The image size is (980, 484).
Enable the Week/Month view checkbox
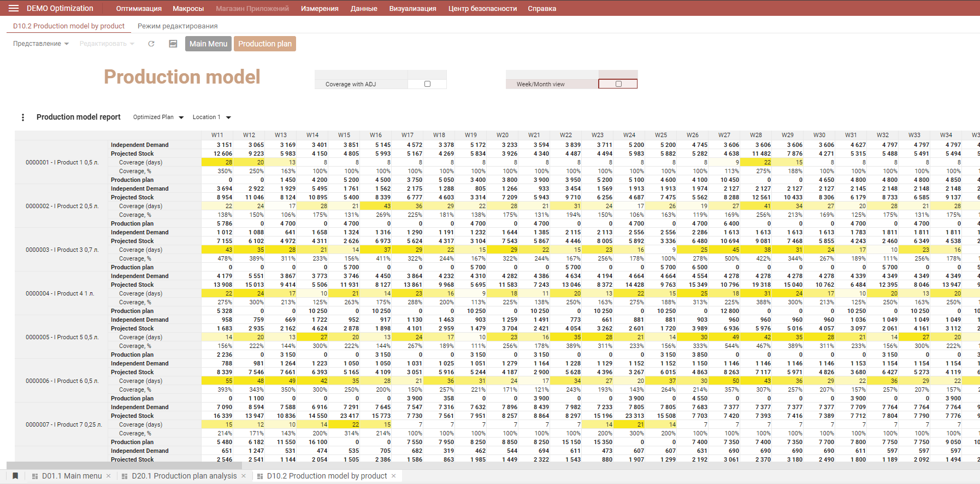click(x=618, y=84)
